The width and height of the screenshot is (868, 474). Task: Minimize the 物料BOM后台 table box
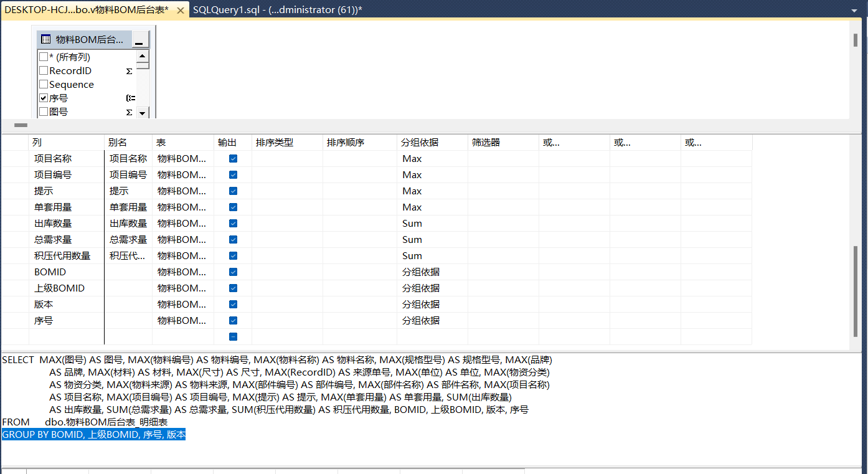[139, 40]
